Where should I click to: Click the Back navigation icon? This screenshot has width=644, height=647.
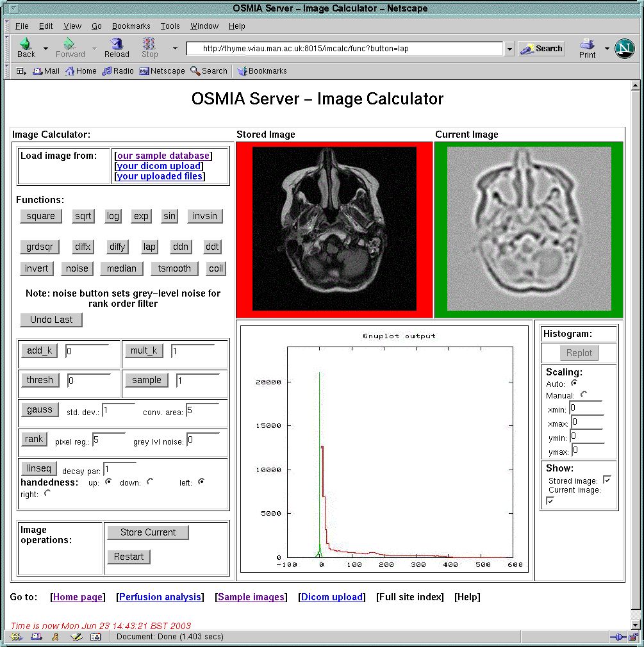tap(26, 44)
